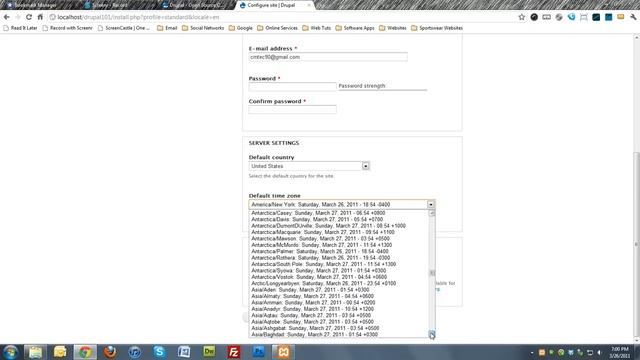
Task: Open the Default country dropdown
Action: click(x=309, y=166)
